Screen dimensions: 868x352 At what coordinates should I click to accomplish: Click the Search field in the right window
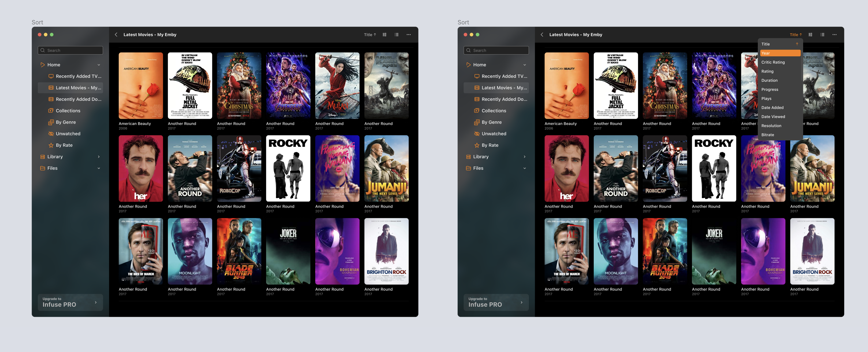[x=496, y=51]
